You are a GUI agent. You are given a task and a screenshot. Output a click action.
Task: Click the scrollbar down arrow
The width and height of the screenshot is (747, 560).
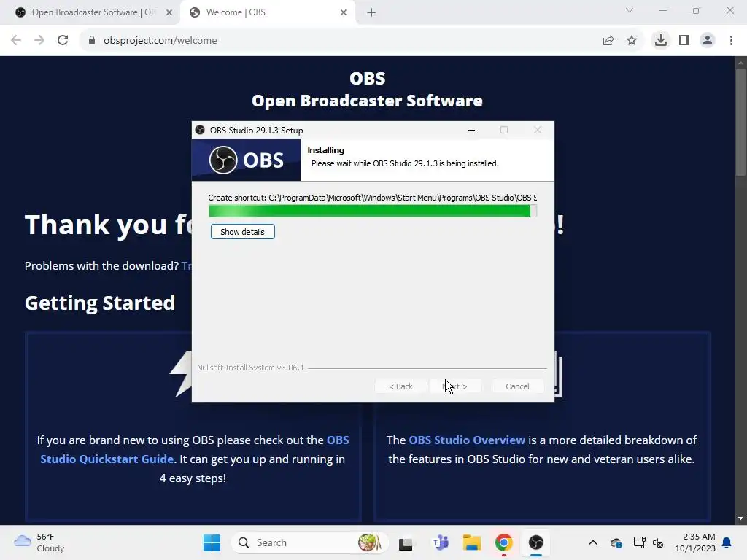740,518
